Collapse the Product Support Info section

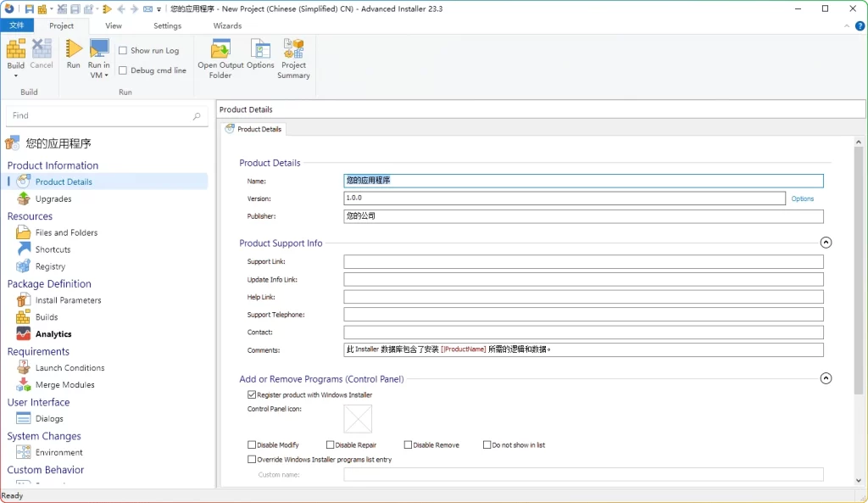click(x=826, y=243)
